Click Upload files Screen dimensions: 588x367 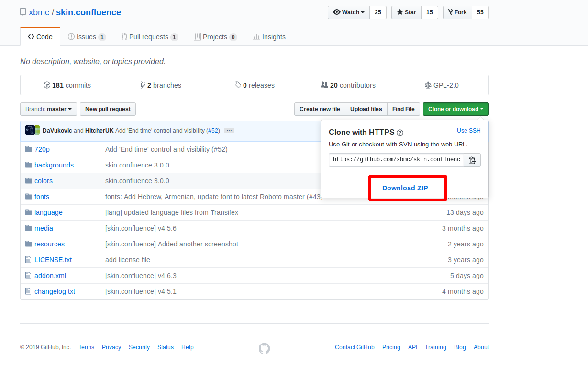click(x=366, y=109)
